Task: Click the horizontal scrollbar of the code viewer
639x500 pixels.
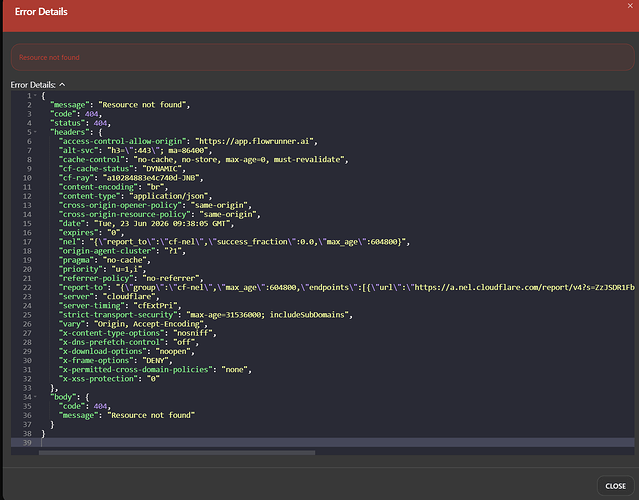Action: click(x=177, y=452)
